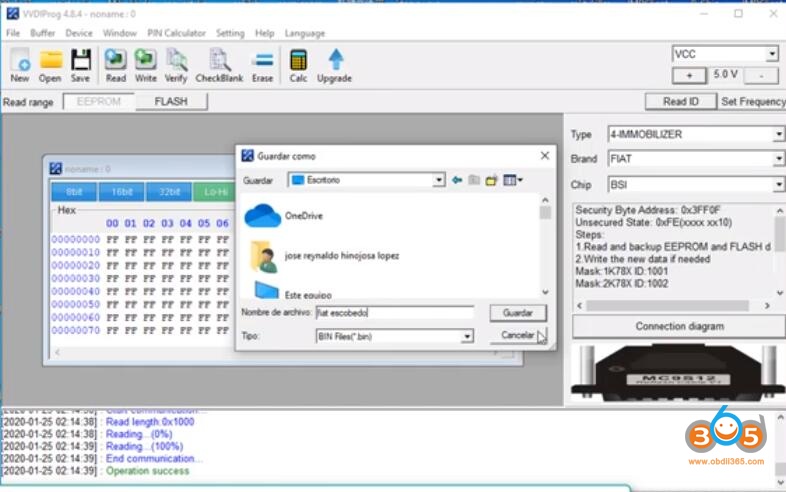Switch hex view to 16bit
This screenshot has height=492, width=786.
tap(122, 192)
